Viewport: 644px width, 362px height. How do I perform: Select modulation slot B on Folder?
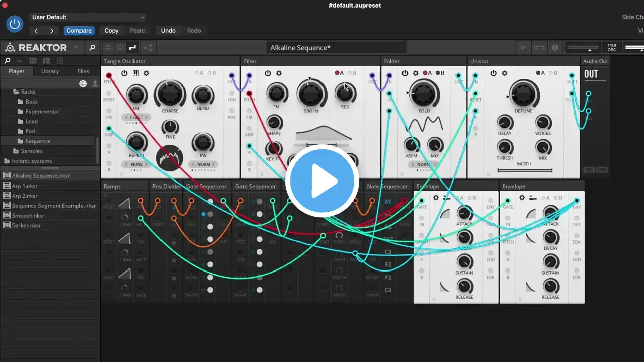click(440, 73)
